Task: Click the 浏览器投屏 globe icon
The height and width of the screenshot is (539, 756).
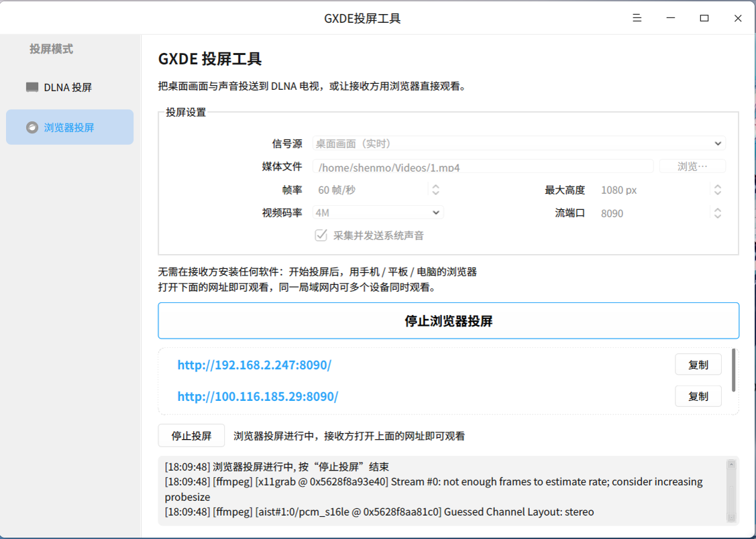Action: 32,127
